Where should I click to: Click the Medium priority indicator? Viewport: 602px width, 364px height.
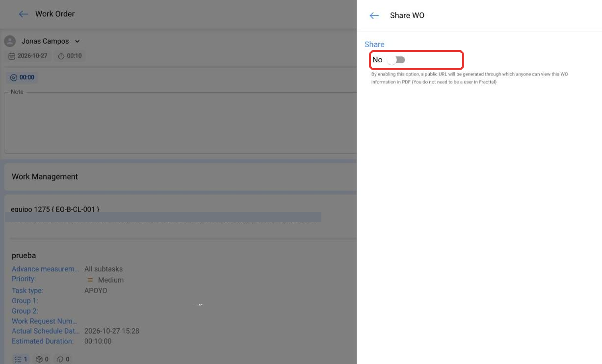(x=105, y=280)
